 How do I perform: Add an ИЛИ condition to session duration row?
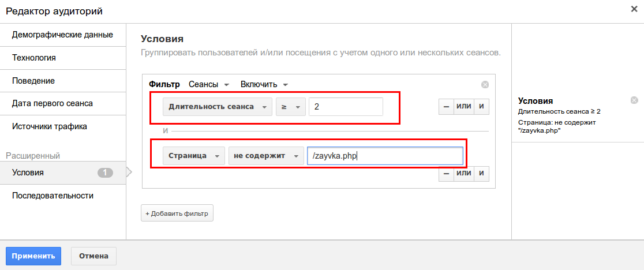click(x=463, y=107)
